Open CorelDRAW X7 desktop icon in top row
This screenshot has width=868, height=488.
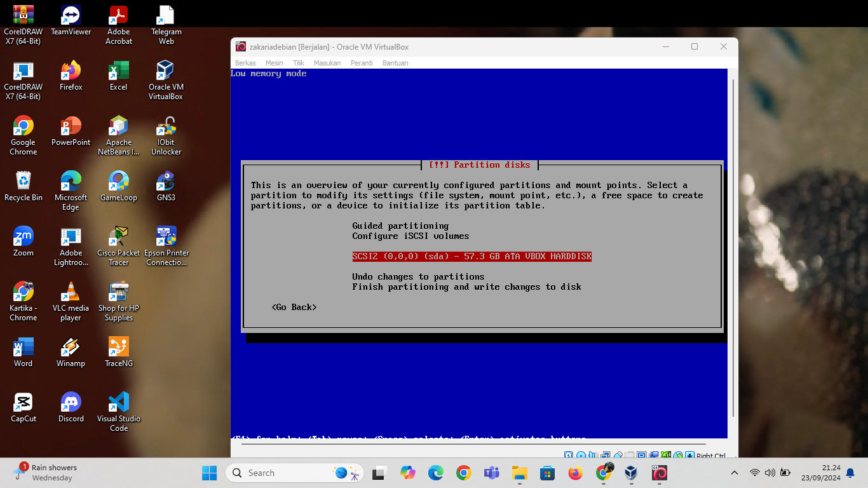click(23, 26)
